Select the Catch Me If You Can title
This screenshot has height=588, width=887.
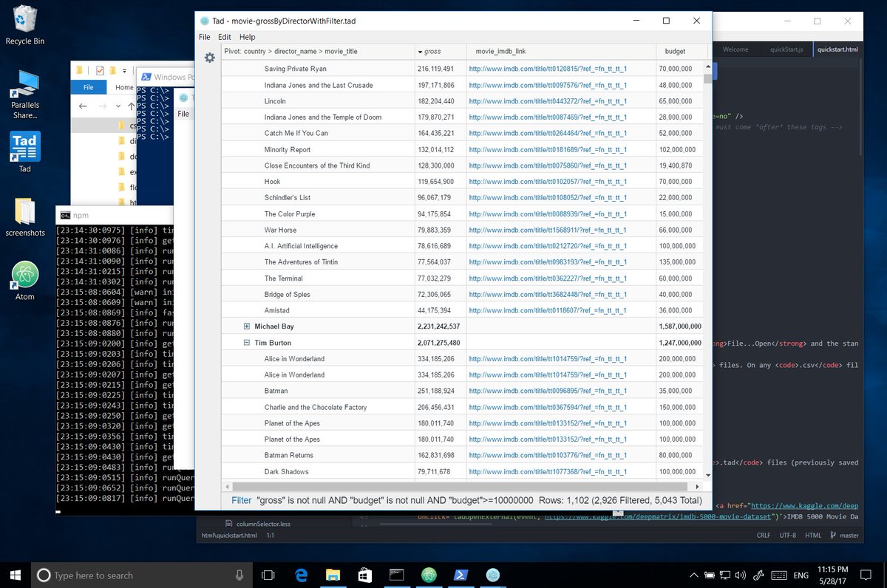coord(296,133)
